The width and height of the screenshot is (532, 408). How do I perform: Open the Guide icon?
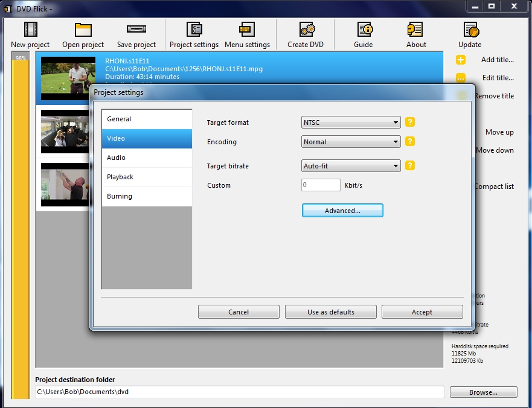click(x=365, y=30)
